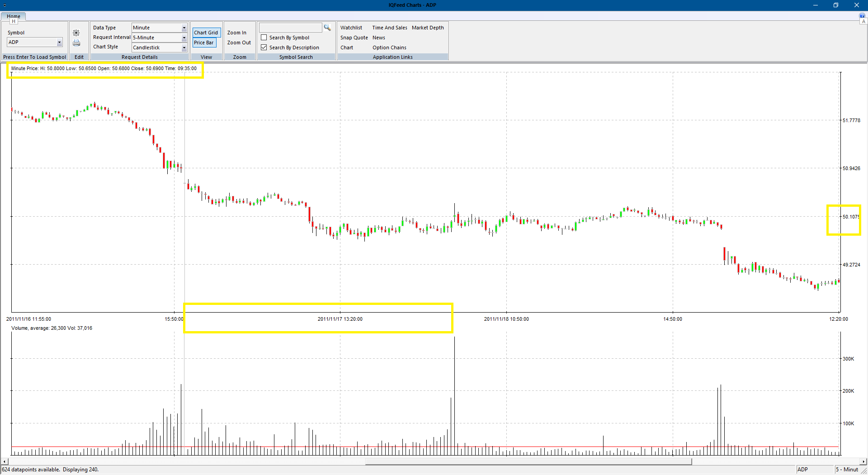This screenshot has height=475, width=868.
Task: Open the Watchlist application link
Action: [x=351, y=28]
